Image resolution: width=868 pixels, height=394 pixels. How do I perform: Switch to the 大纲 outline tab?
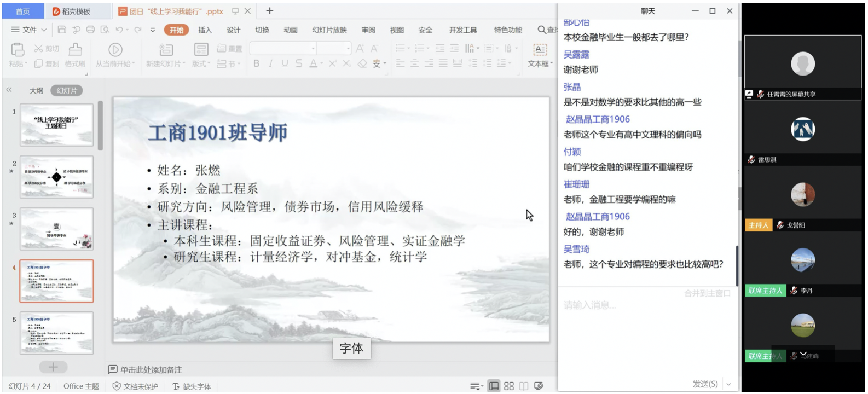pos(36,91)
